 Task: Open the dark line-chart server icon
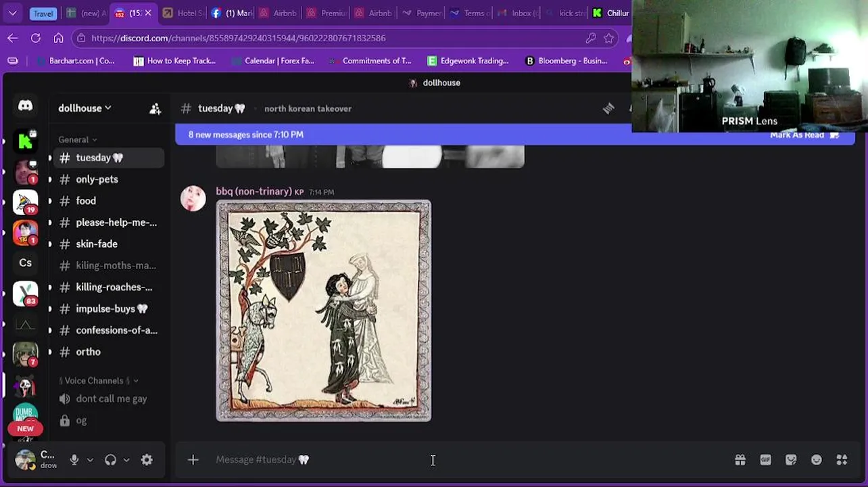click(25, 325)
